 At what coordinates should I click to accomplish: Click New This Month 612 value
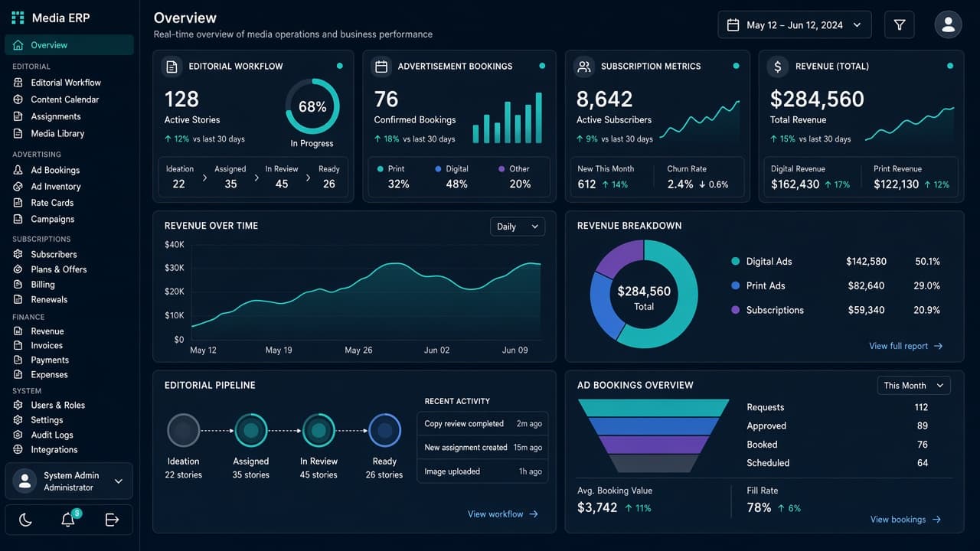click(586, 184)
